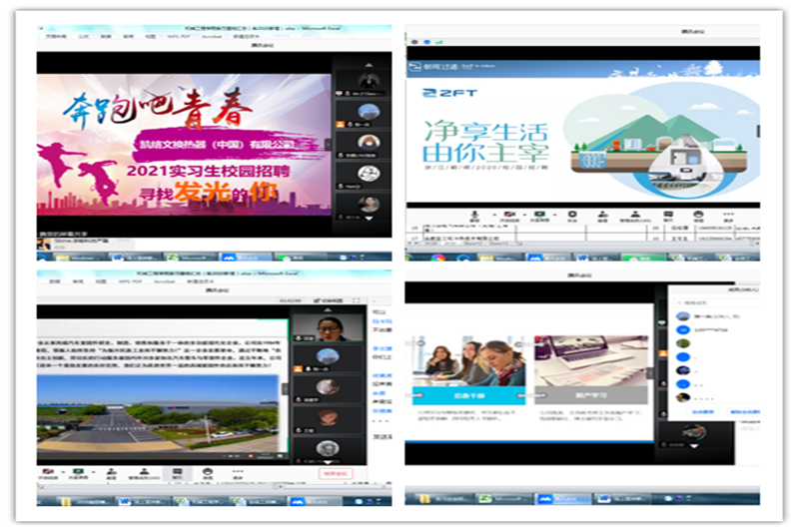Click the more options ellipsis in the ZFT meeting toolbar
The height and width of the screenshot is (532, 799).
(x=730, y=217)
